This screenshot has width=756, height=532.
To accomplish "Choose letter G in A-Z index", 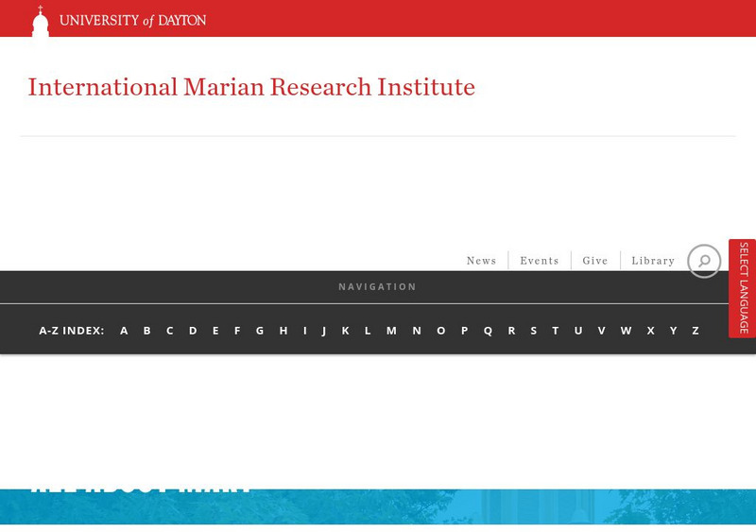I will click(260, 331).
